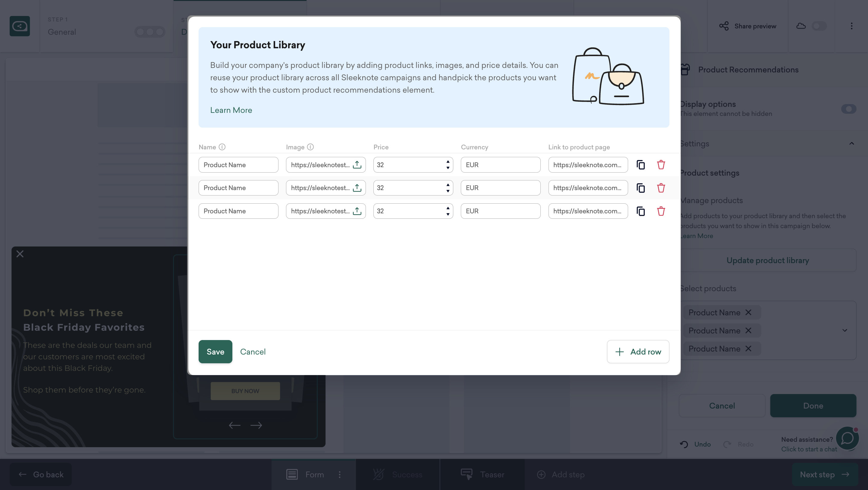Upload image for third product row
The width and height of the screenshot is (868, 490).
pos(357,211)
